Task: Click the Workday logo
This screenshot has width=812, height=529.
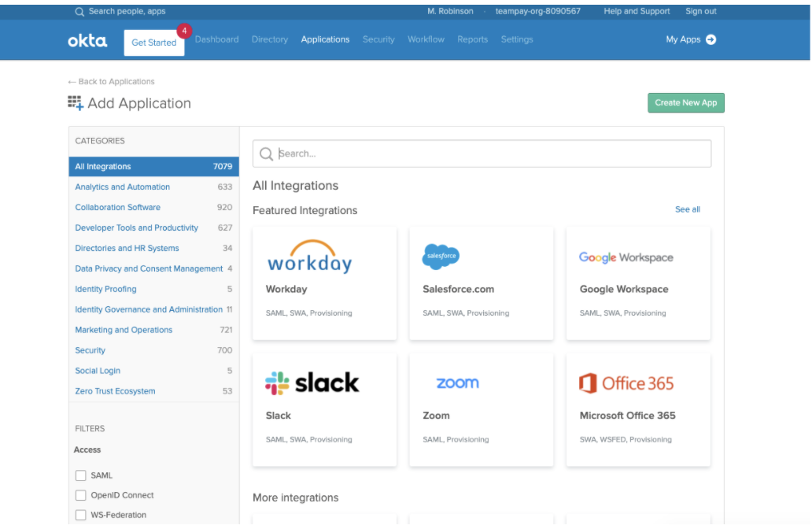Action: pyautogui.click(x=310, y=257)
